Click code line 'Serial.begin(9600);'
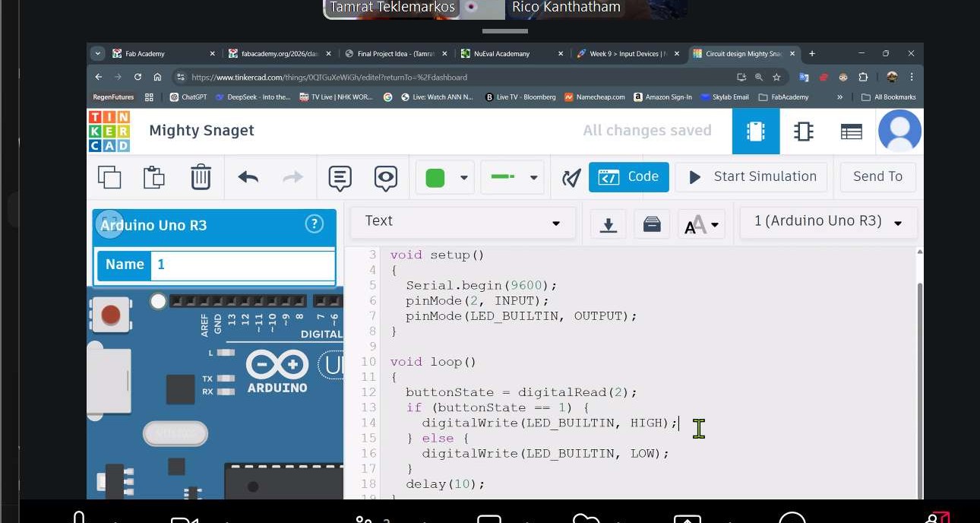Viewport: 980px width, 523px height. coord(482,286)
